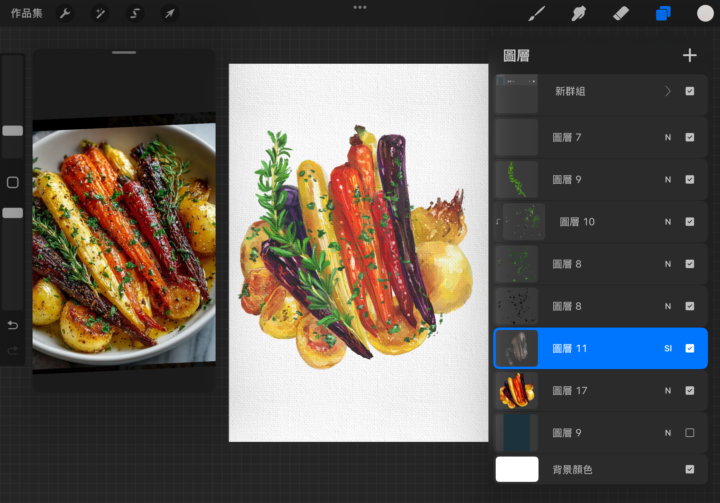Open blend mode N of dark teal 圖層 9
Viewport: 720px width, 503px height.
point(668,433)
